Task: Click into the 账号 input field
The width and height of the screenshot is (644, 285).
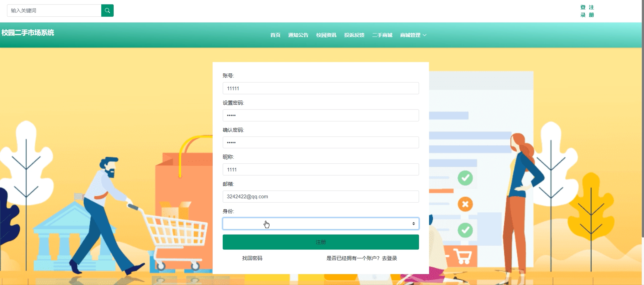Action: click(x=321, y=88)
